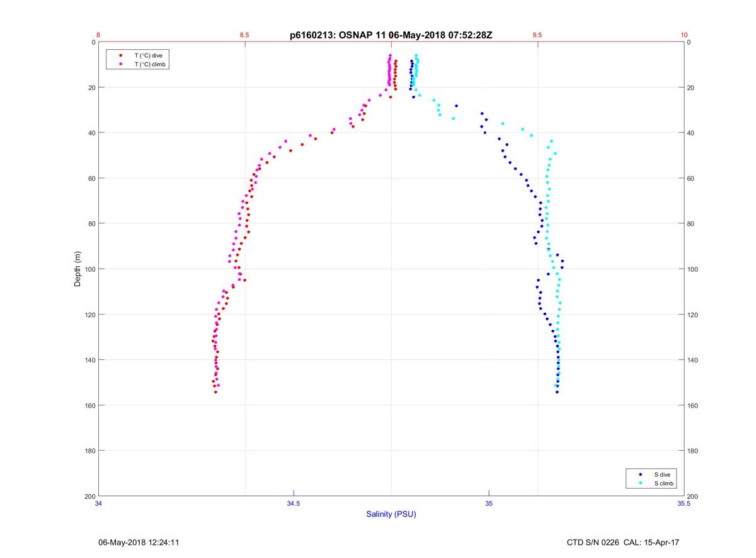Click the red '8.5' temperature tick label

coord(244,35)
